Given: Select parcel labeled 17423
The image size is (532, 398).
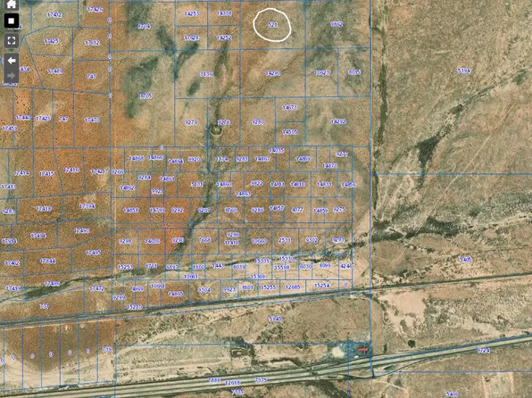Looking at the screenshot, I should (x=43, y=119).
